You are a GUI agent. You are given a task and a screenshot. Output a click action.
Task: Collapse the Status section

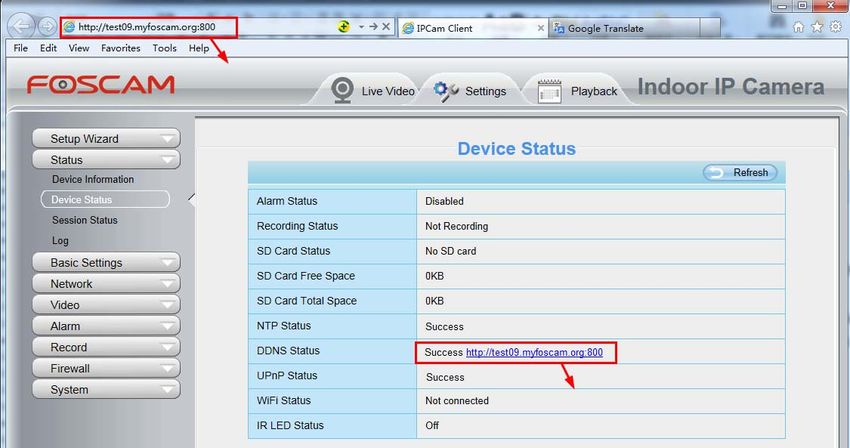pos(106,160)
